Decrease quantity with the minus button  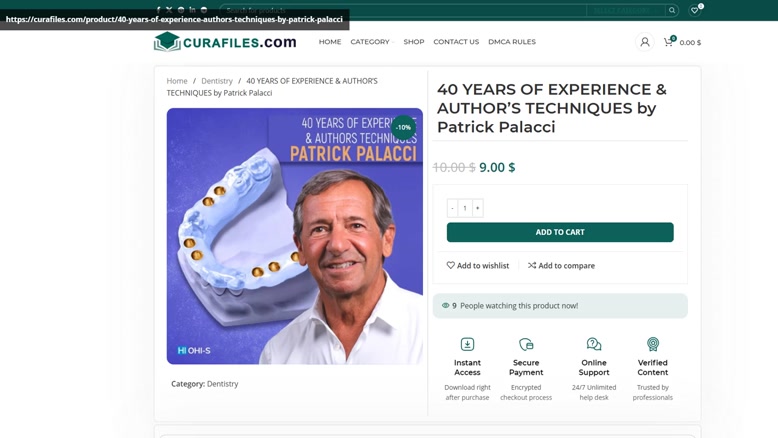pyautogui.click(x=452, y=208)
